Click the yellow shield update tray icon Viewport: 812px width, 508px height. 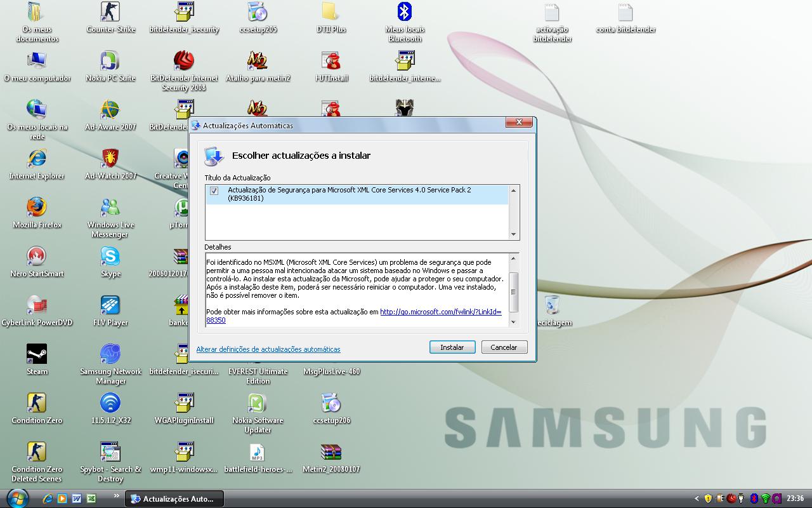click(x=708, y=499)
